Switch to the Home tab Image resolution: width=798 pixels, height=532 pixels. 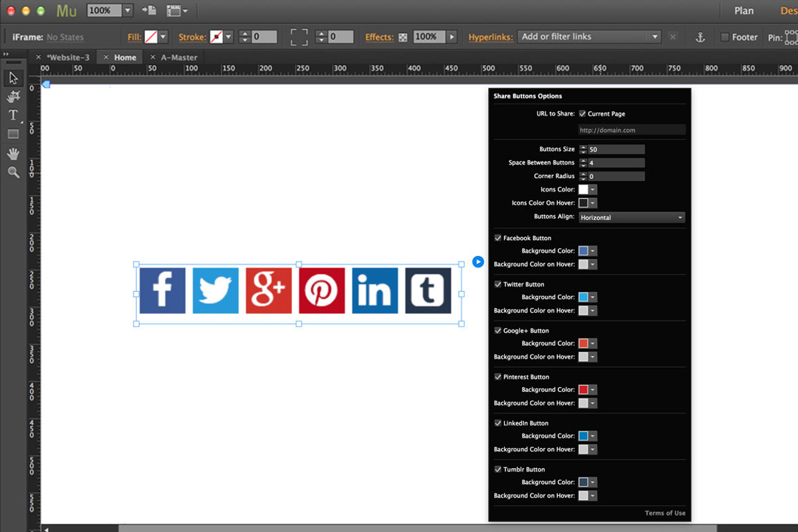point(125,57)
